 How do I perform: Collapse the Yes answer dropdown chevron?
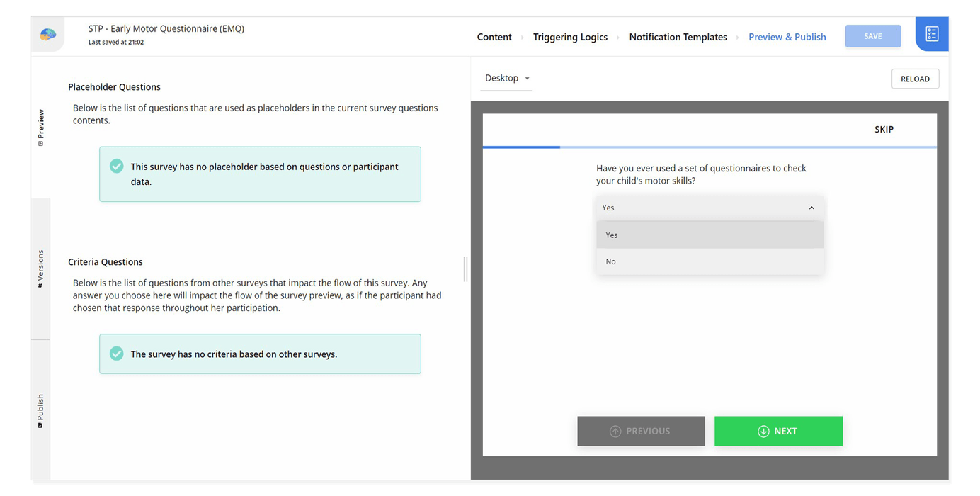click(811, 208)
